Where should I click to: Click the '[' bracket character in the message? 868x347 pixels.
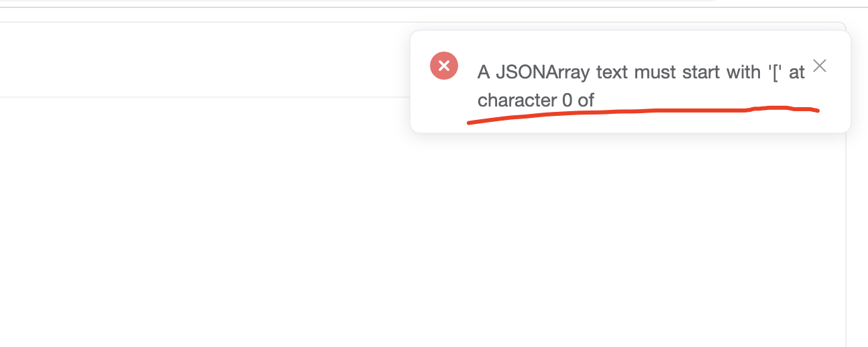tap(777, 72)
